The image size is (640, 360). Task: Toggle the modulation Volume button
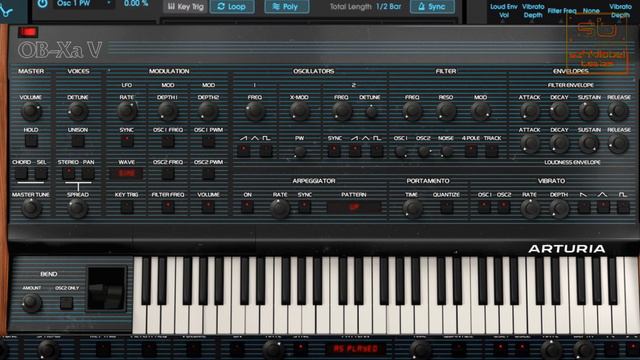[x=208, y=207]
